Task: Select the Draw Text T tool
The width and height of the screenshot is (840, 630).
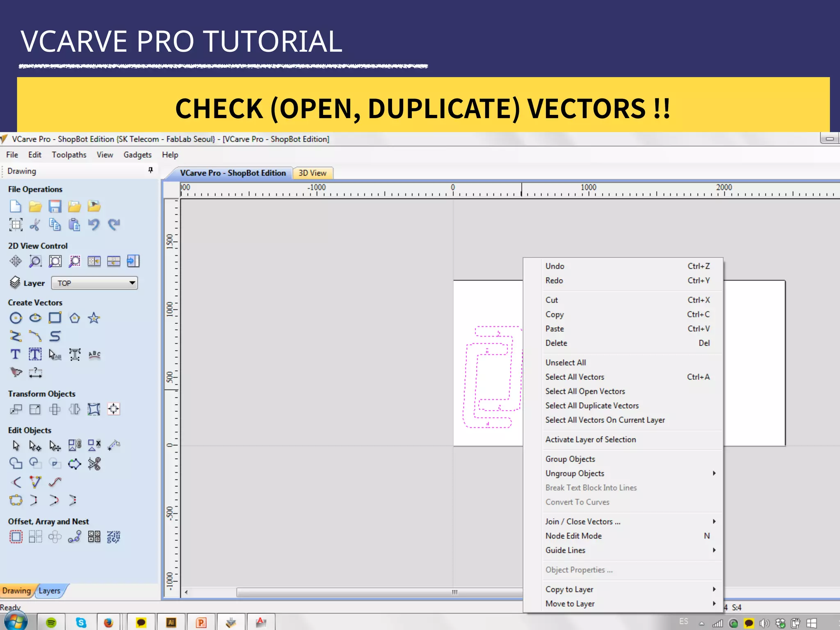Action: [16, 354]
